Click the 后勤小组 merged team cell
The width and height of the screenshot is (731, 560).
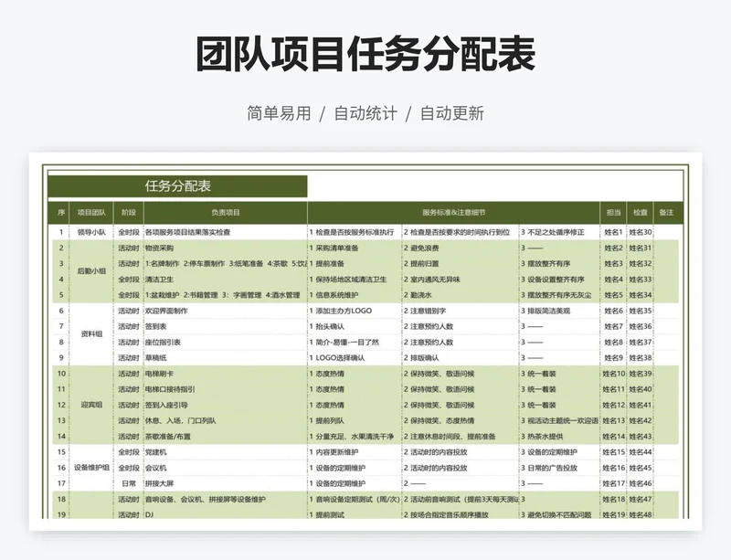pos(91,271)
